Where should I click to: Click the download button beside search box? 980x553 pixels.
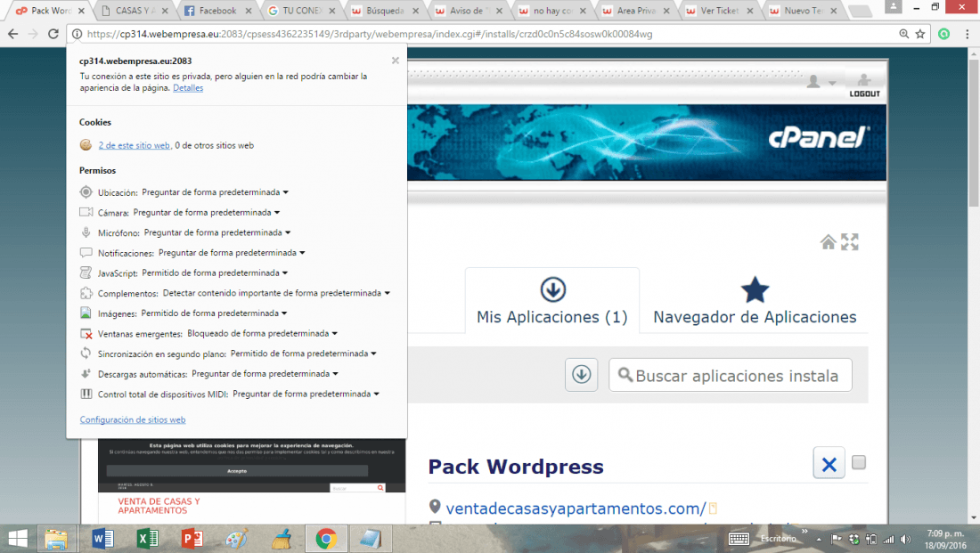tap(581, 375)
